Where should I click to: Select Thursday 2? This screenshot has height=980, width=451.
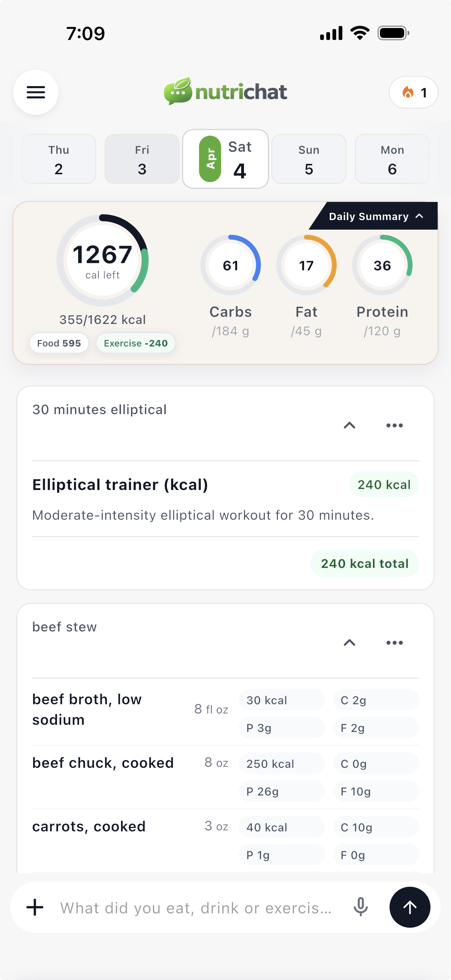(58, 159)
